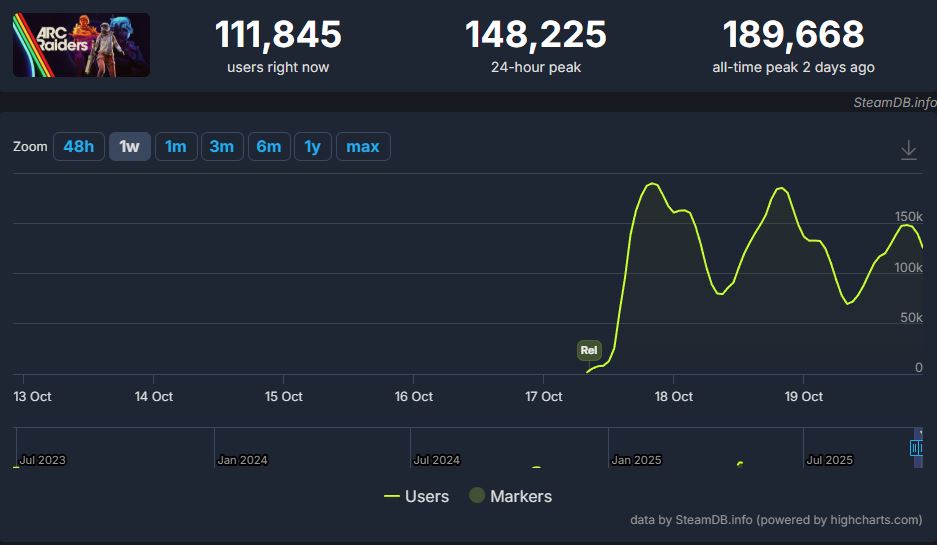Screen dimensions: 937x545
Task: Choose the 3m zoom range
Action: 222,146
